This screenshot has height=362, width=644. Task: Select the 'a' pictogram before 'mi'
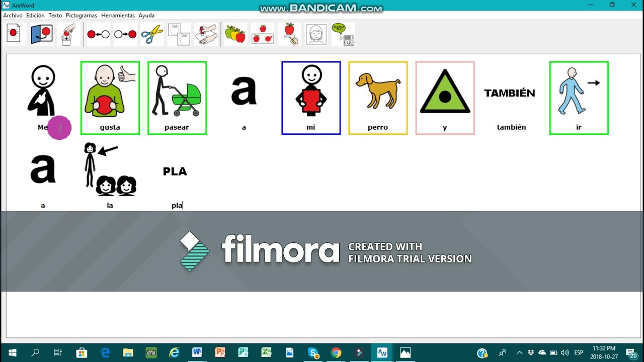[x=244, y=90]
